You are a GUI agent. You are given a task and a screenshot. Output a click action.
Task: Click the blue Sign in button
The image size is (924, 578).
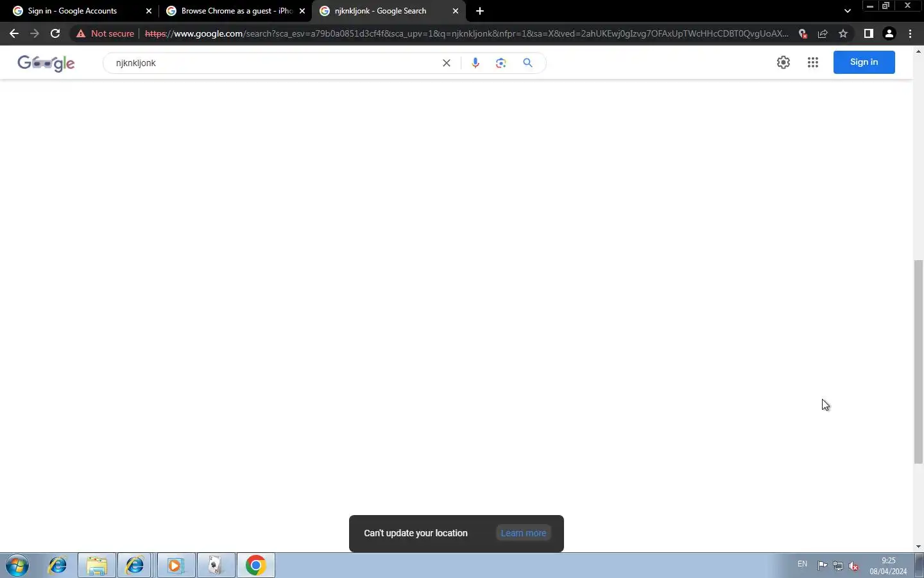click(x=864, y=62)
